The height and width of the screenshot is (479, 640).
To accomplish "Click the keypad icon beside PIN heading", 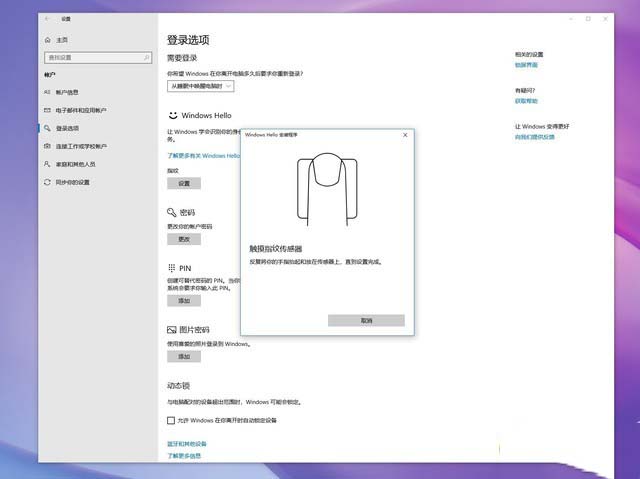I will (x=171, y=268).
